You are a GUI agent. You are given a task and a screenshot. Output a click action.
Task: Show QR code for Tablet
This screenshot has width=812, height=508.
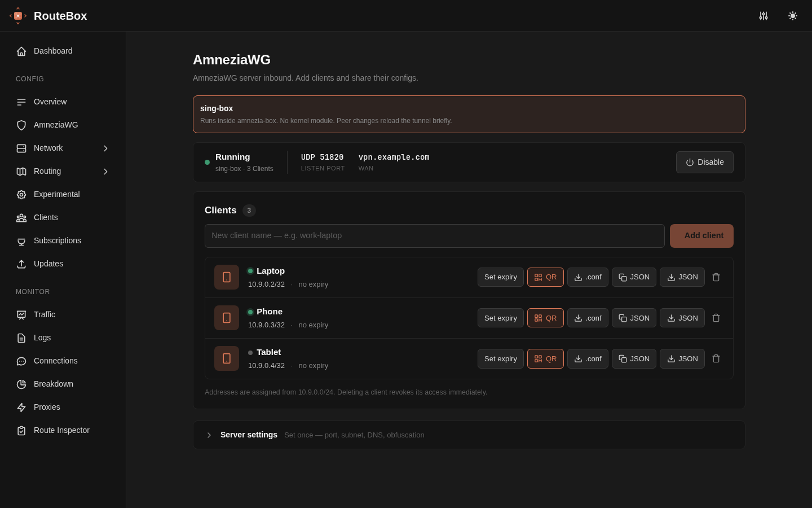pos(545,358)
